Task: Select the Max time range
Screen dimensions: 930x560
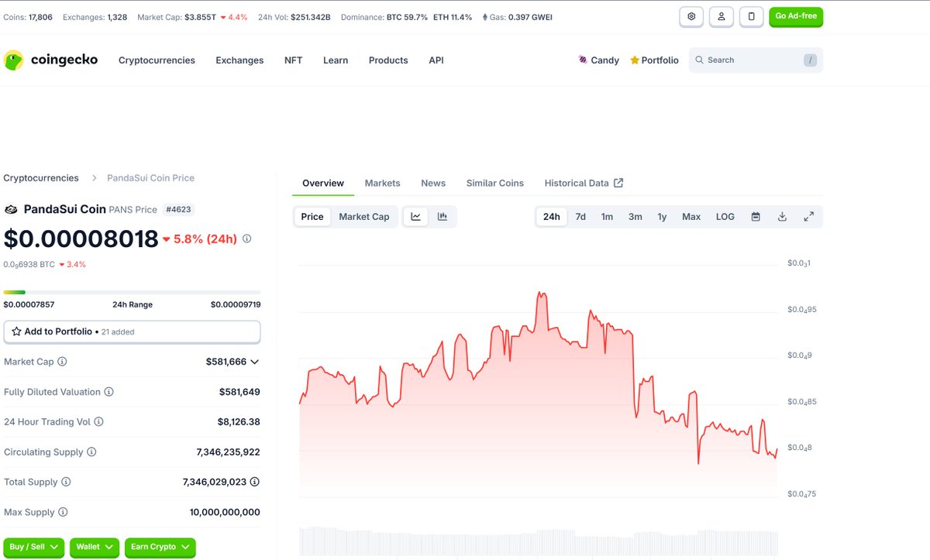Action: tap(691, 217)
